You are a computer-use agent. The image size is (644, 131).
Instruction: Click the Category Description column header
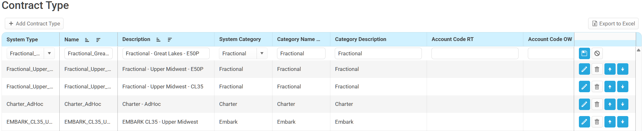tap(360, 39)
